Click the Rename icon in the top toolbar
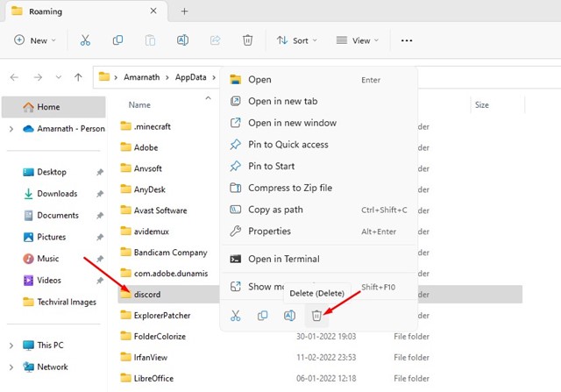This screenshot has height=392, width=561. pos(183,40)
